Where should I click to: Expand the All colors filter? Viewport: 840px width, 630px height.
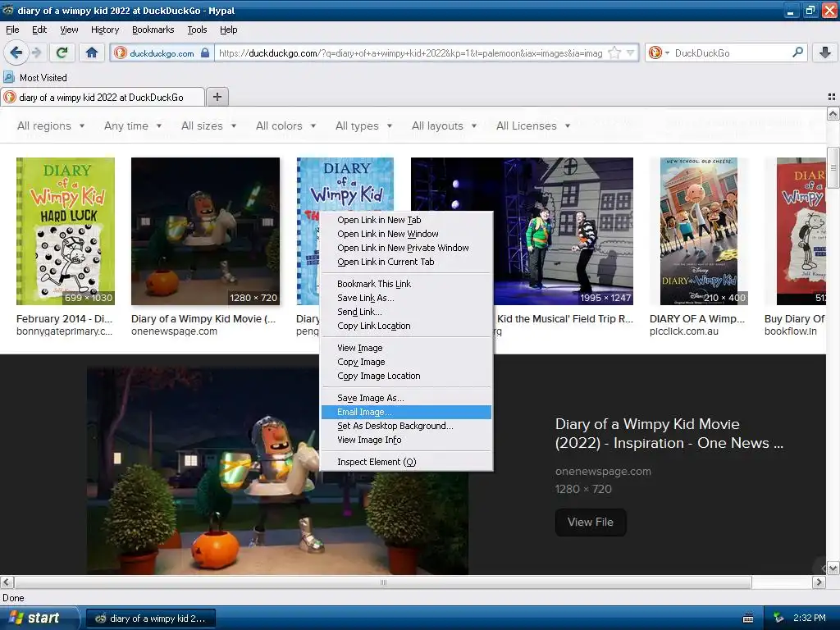pos(285,126)
